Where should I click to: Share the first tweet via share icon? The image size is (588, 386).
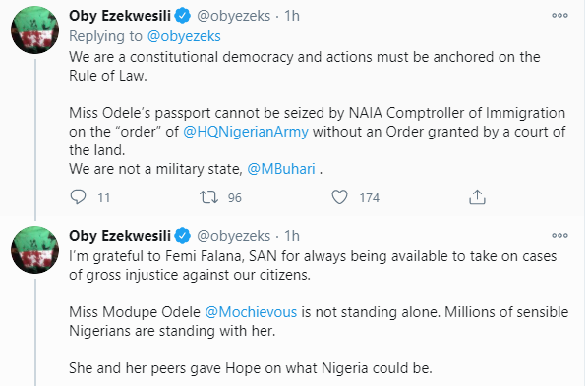click(477, 197)
